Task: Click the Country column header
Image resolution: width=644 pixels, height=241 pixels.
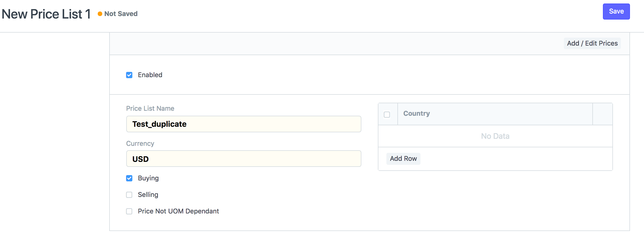Action: (x=416, y=113)
